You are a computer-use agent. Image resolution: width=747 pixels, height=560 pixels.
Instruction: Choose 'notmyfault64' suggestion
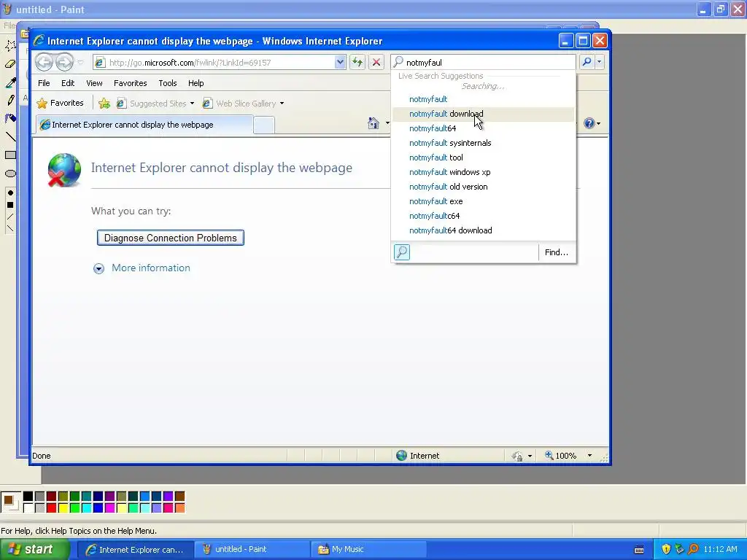(x=483, y=128)
